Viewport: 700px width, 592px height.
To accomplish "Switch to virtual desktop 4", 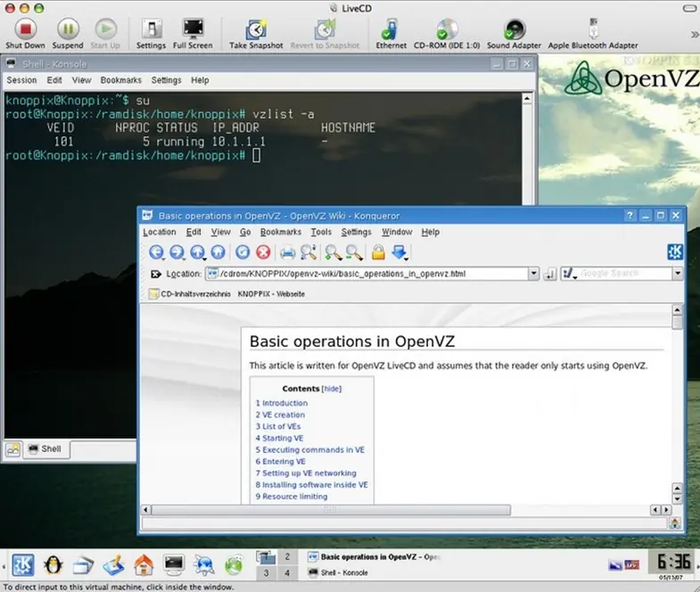I will 287,572.
